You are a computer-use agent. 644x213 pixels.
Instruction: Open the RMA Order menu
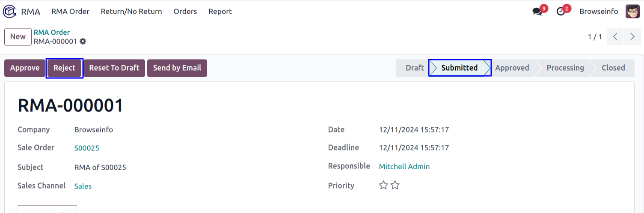click(70, 12)
